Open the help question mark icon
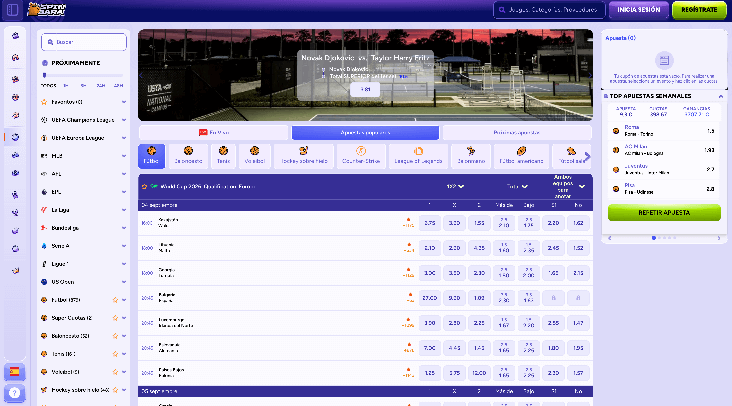 coord(15,393)
